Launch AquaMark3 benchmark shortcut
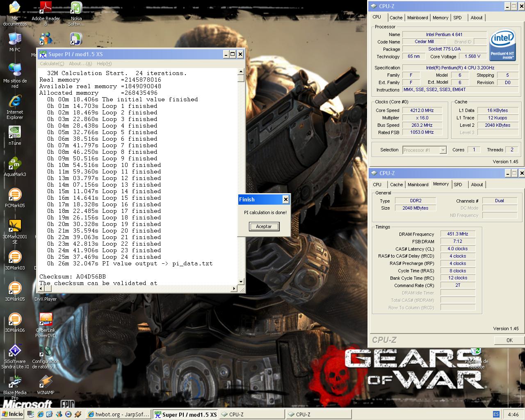 click(x=15, y=167)
